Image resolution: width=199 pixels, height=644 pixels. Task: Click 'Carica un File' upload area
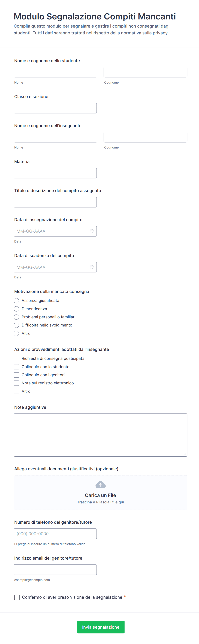pyautogui.click(x=100, y=495)
